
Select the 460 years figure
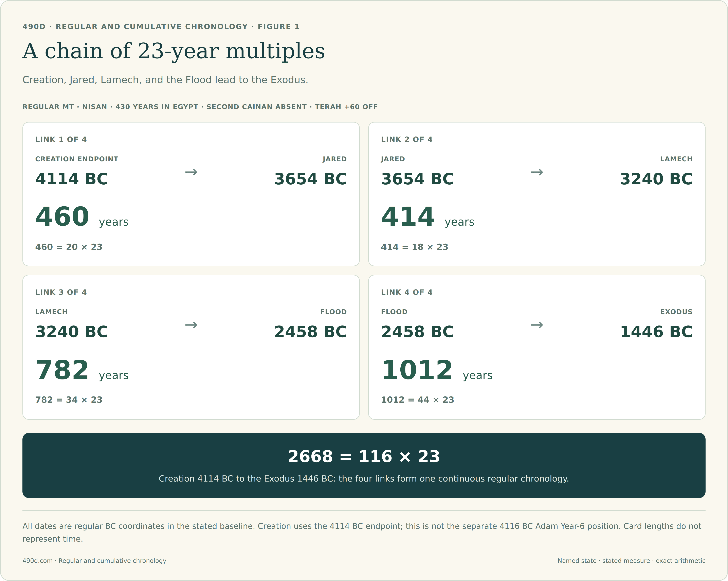(82, 217)
